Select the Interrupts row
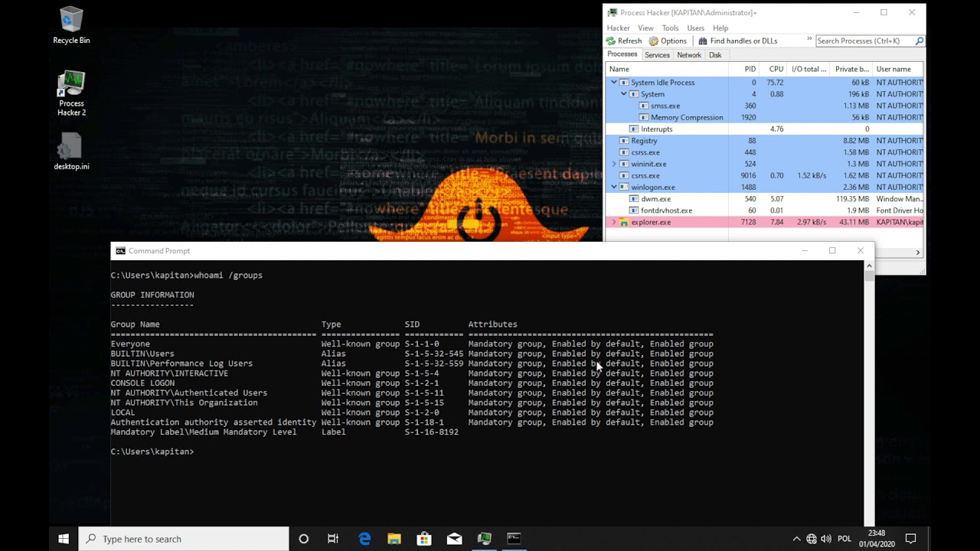 pos(764,129)
